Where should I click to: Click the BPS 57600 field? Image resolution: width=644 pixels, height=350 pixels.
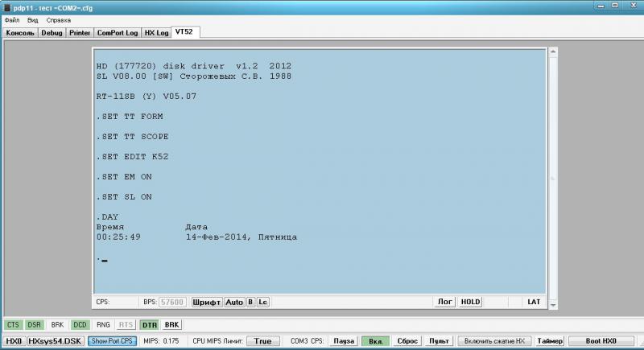click(173, 302)
